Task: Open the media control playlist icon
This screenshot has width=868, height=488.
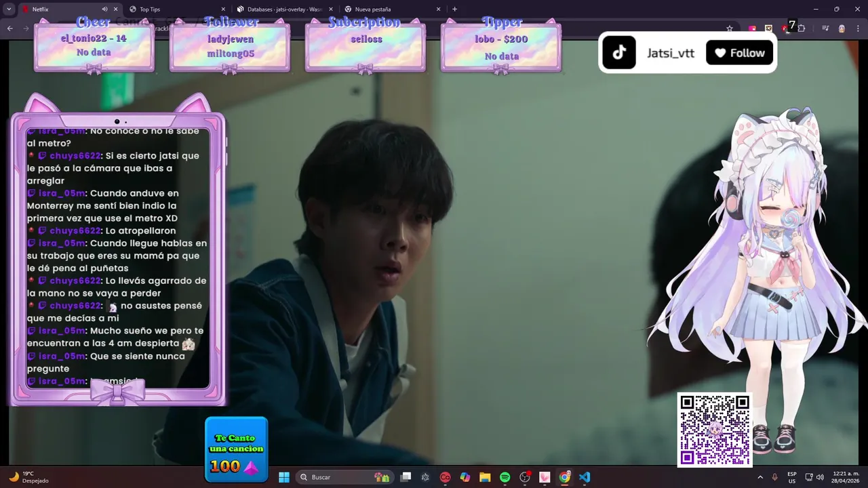Action: point(825,28)
